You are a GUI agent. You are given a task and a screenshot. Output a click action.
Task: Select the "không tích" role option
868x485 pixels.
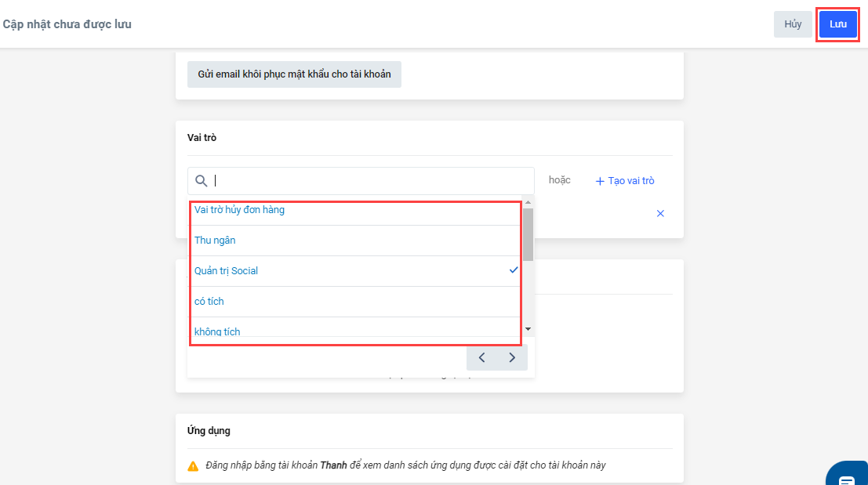217,331
